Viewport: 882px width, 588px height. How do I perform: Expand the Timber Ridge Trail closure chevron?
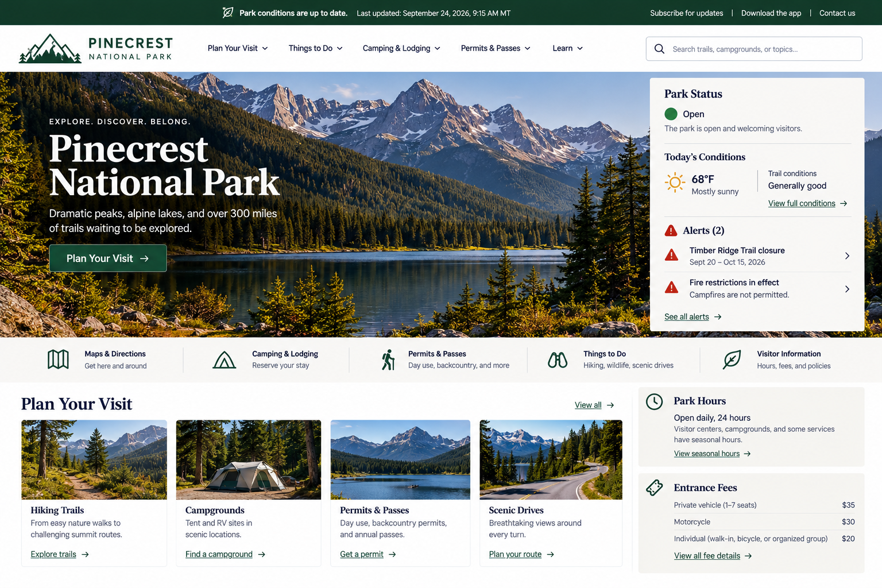coord(847,256)
